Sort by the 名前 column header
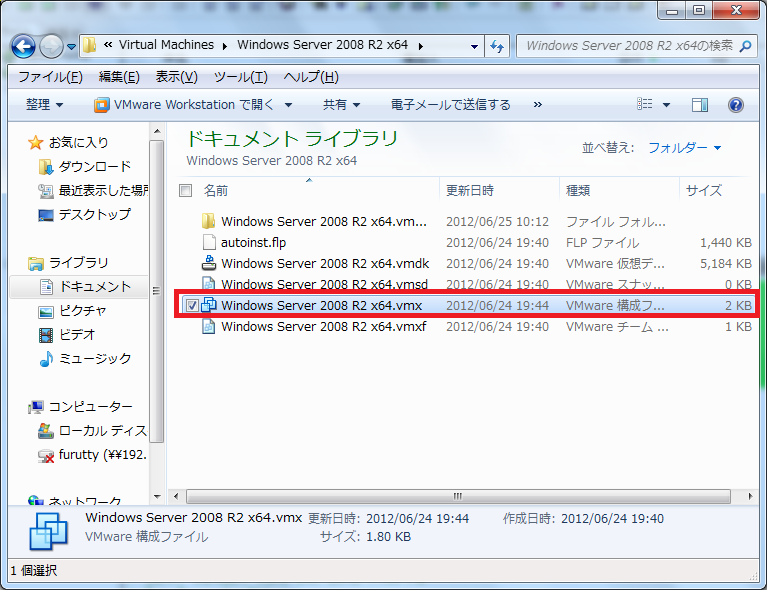Screen dimensions: 767x590 click(216, 190)
